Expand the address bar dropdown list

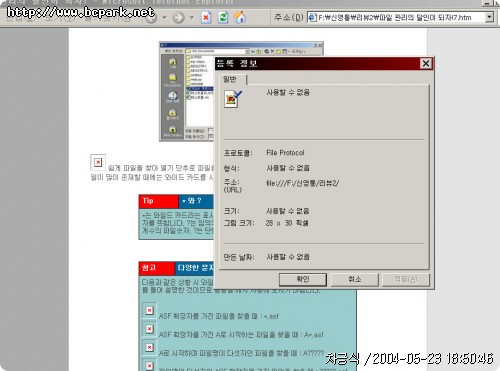489,17
